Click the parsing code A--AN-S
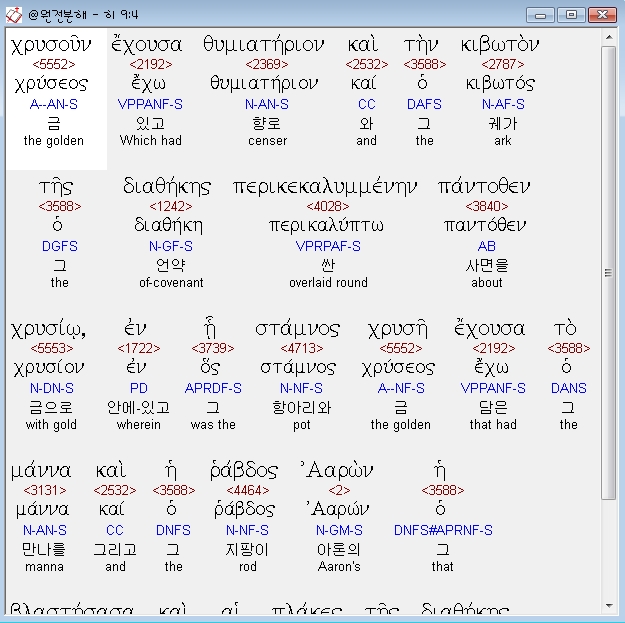Image resolution: width=625 pixels, height=623 pixels. [54, 104]
